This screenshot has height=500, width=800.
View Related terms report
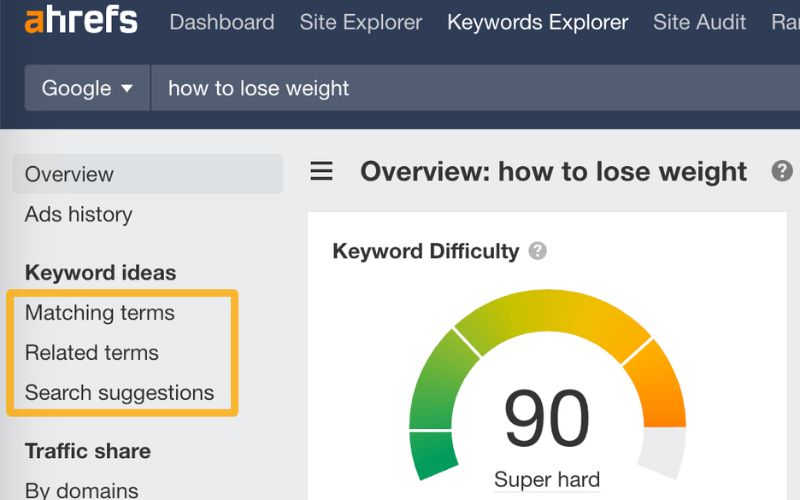[x=92, y=353]
